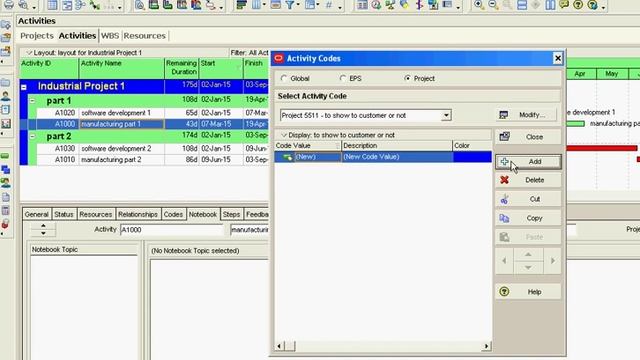The height and width of the screenshot is (360, 640).
Task: Click the (New Code Value) description cell
Action: [397, 157]
